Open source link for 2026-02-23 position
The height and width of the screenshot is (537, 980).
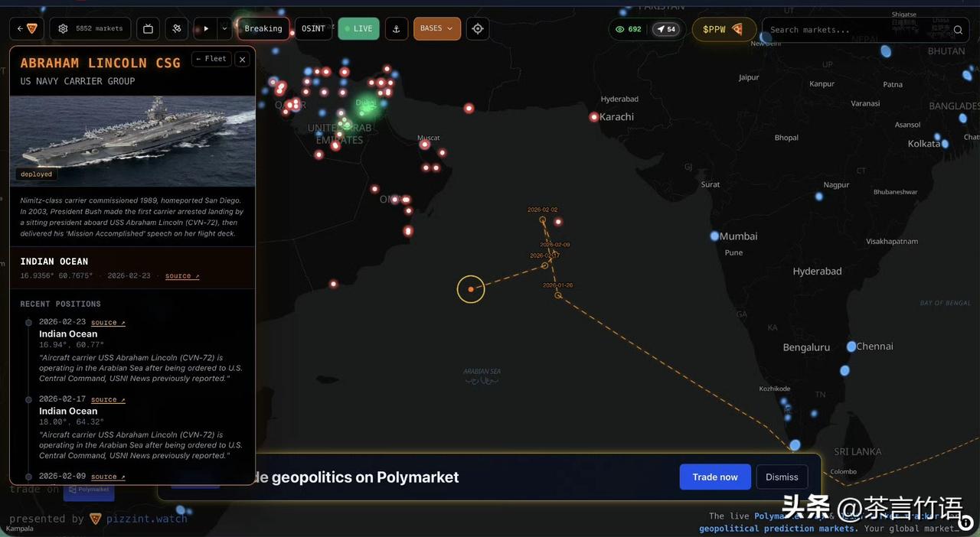click(108, 323)
